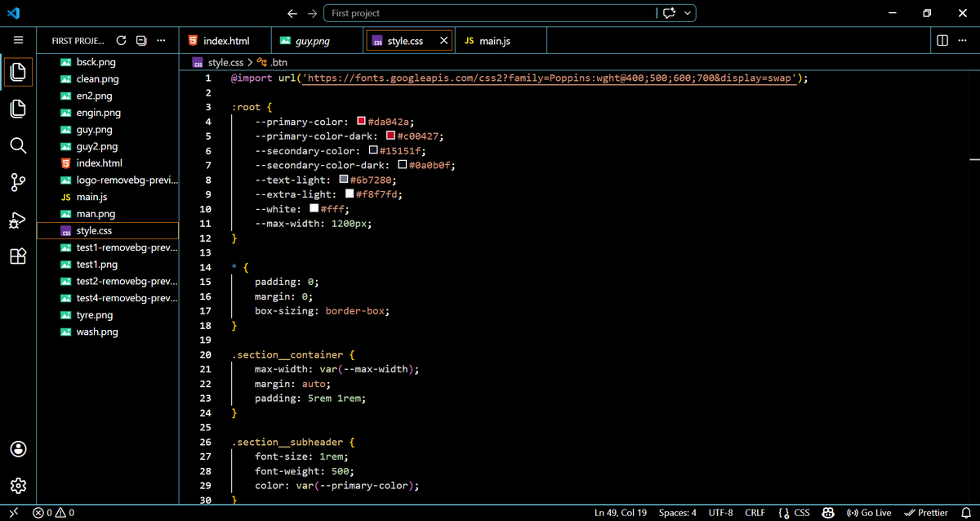
Task: Switch to the guy.png tab
Action: [x=316, y=40]
